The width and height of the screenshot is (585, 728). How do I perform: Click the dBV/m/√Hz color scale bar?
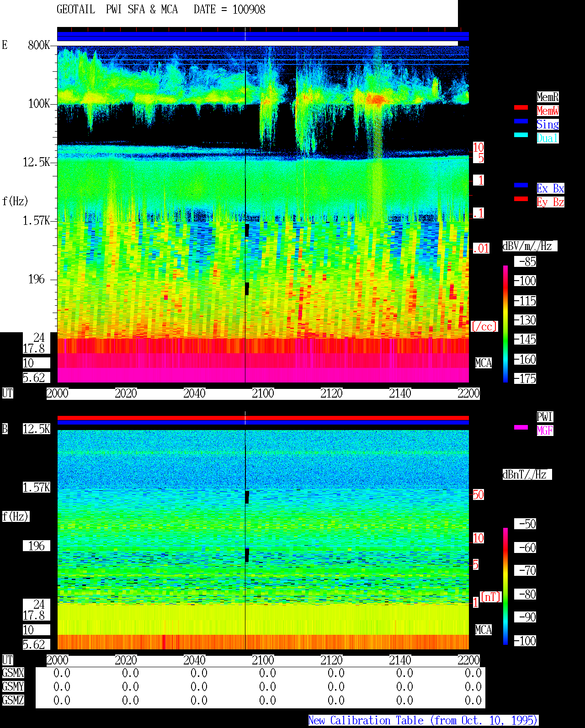[x=505, y=324]
